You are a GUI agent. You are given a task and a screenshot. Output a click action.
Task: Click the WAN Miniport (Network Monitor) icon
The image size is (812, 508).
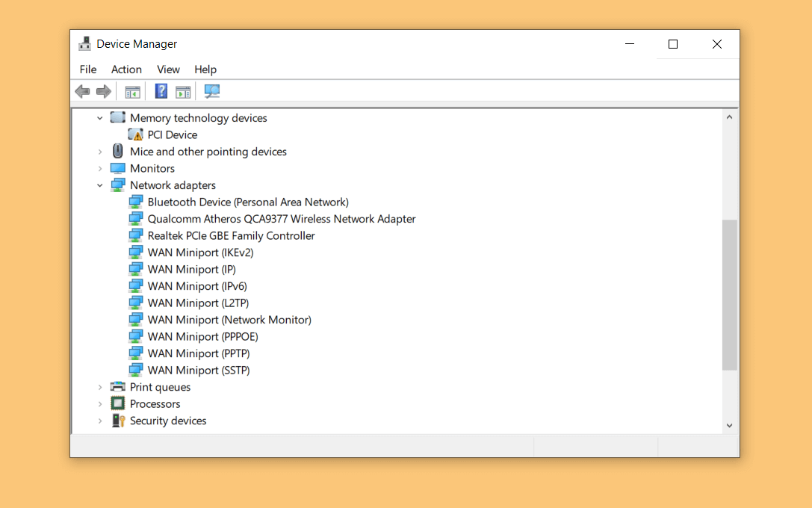[136, 320]
